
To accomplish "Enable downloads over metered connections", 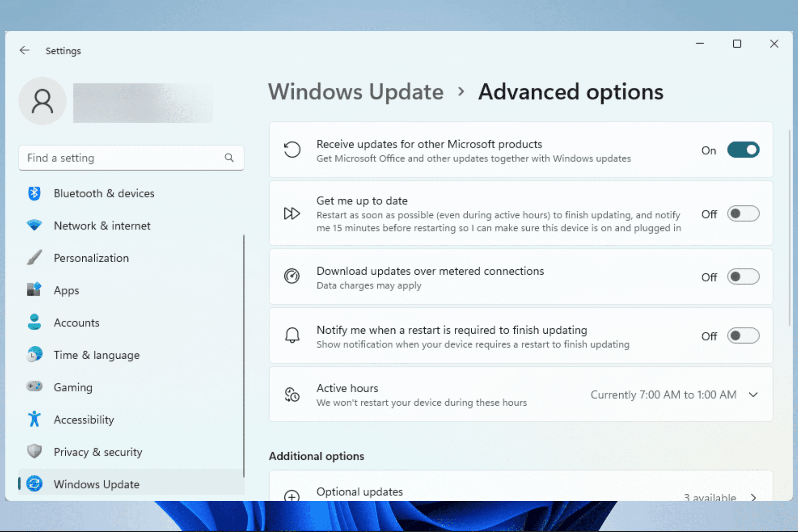I will pyautogui.click(x=743, y=277).
